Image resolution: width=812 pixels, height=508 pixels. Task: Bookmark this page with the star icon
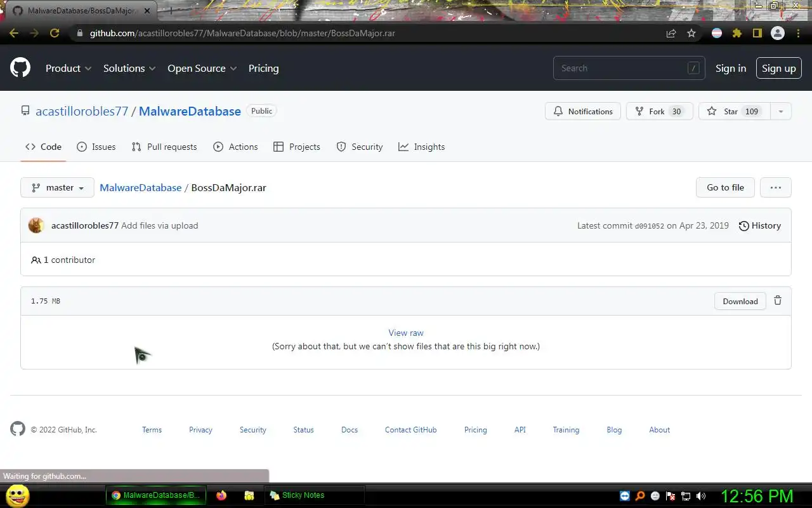coord(691,33)
